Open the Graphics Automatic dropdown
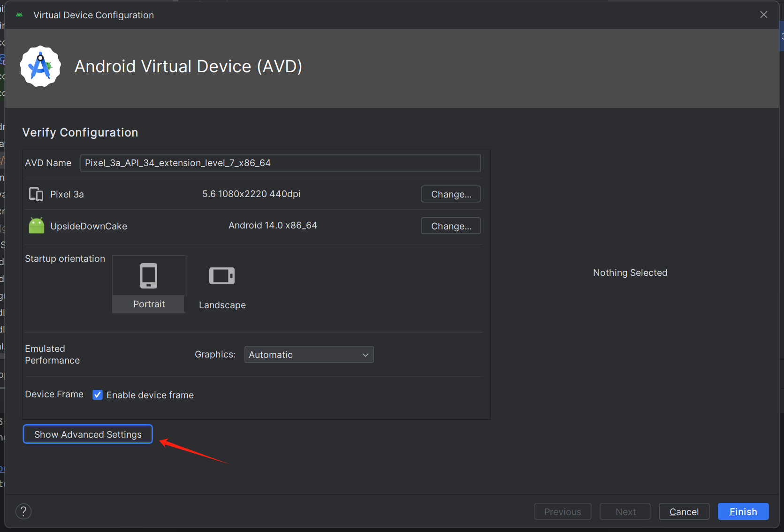The width and height of the screenshot is (784, 532). pyautogui.click(x=308, y=355)
